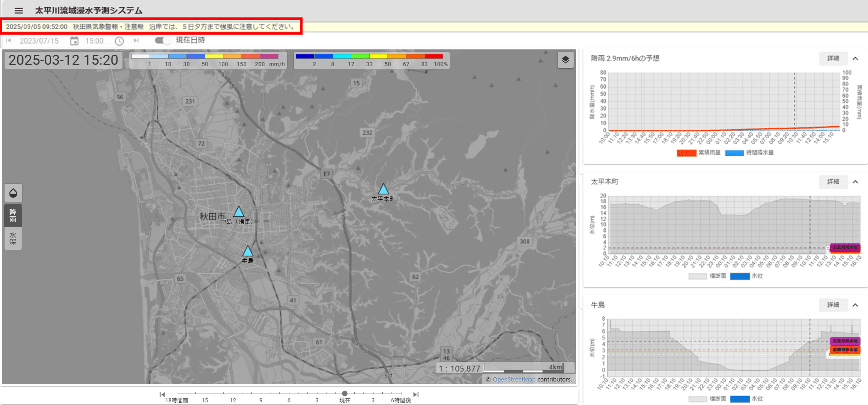Viewport: 868px width, 405px height.
Task: Switch map display to 水深 mode
Action: (13, 238)
